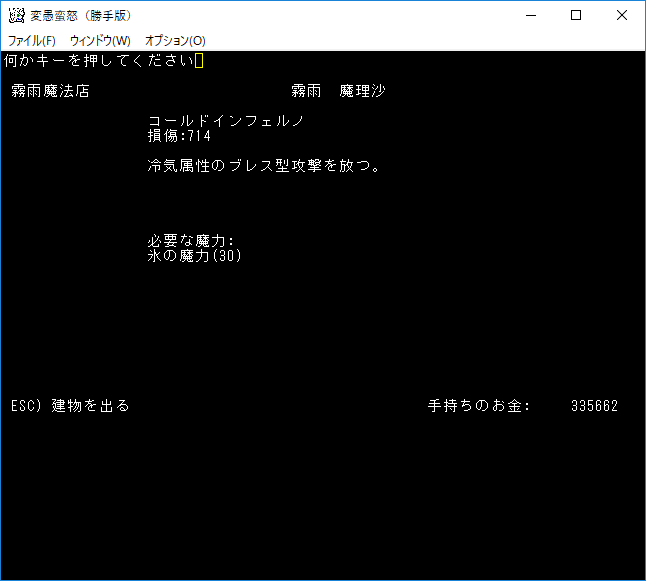Click the 何かキーを押してください prompt text
Image resolution: width=646 pixels, height=581 pixels.
click(98, 61)
